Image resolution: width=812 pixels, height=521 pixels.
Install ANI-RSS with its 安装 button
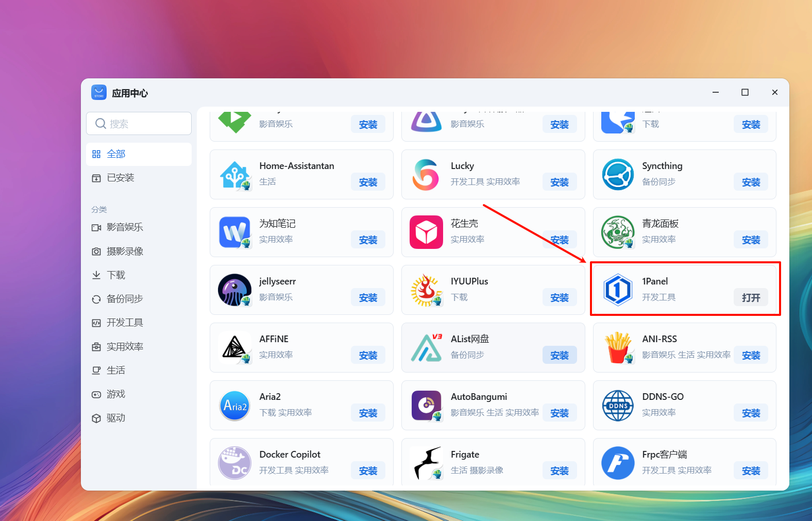tap(751, 356)
